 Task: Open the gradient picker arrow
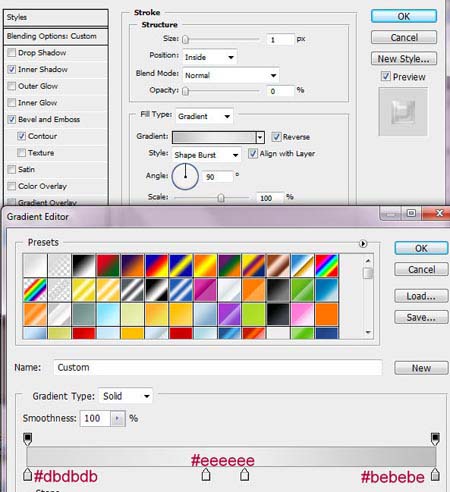click(260, 137)
